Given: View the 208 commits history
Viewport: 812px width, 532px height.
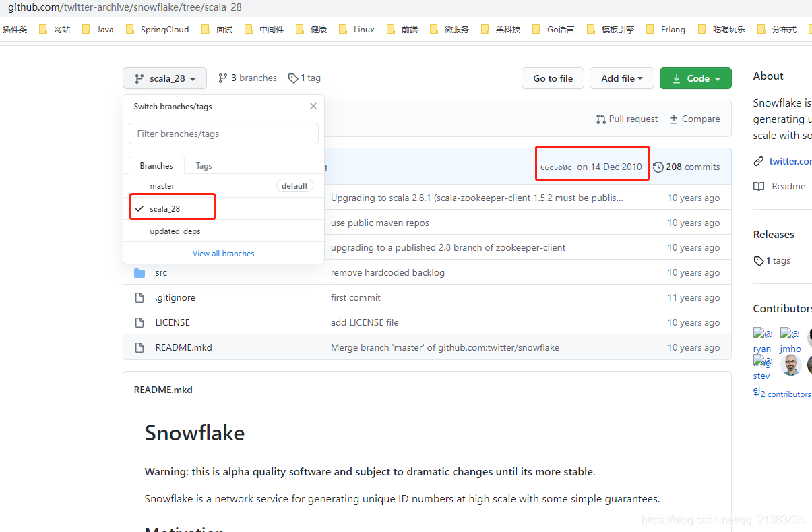Looking at the screenshot, I should [x=686, y=167].
